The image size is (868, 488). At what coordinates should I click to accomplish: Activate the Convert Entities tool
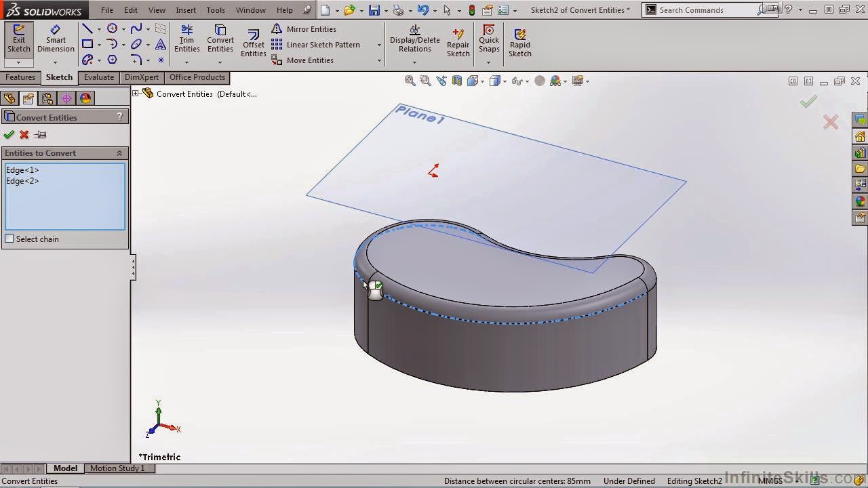[x=220, y=39]
